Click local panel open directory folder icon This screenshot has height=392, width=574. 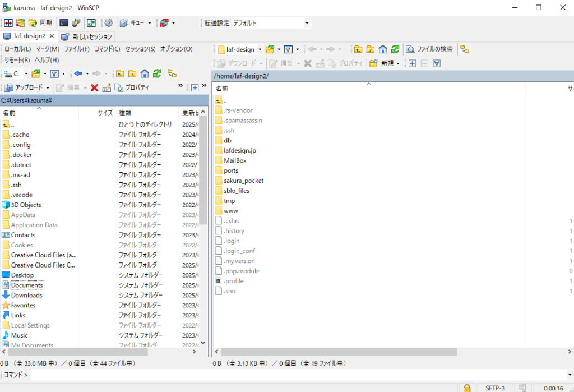click(36, 74)
